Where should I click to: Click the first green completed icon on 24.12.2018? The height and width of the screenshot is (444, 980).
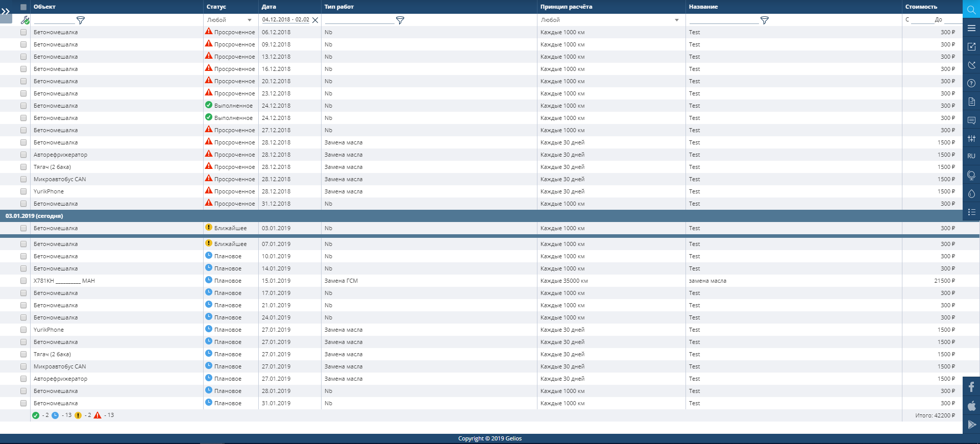tap(209, 105)
